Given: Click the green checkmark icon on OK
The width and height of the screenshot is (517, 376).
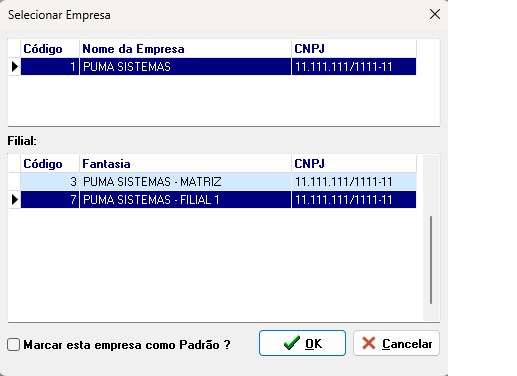Looking at the screenshot, I should tap(292, 343).
